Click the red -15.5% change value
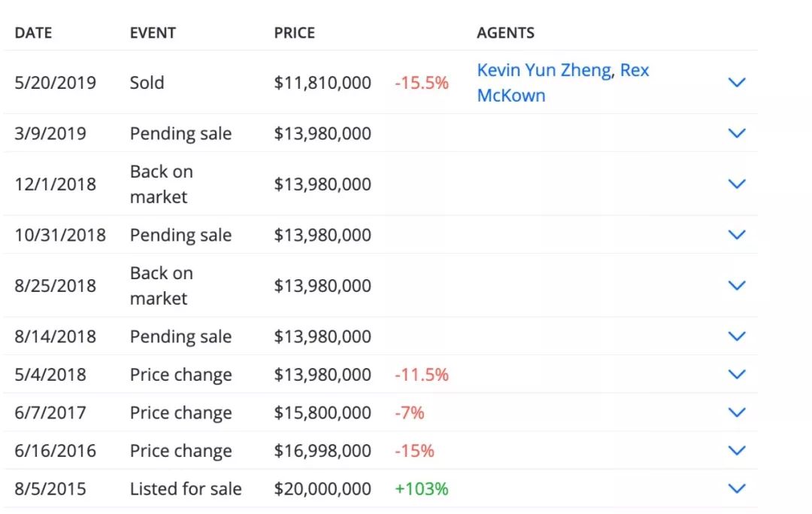 click(x=421, y=83)
